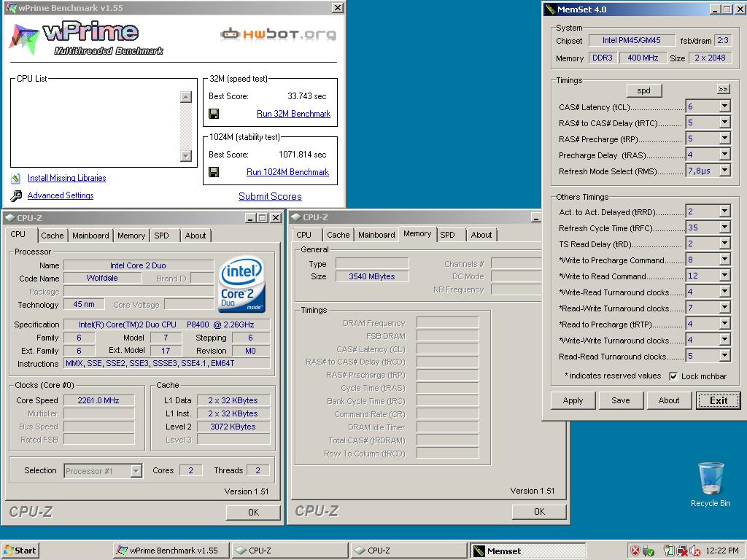Open Memory tab in left CPU-Z window
The width and height of the screenshot is (747, 560).
(x=131, y=236)
